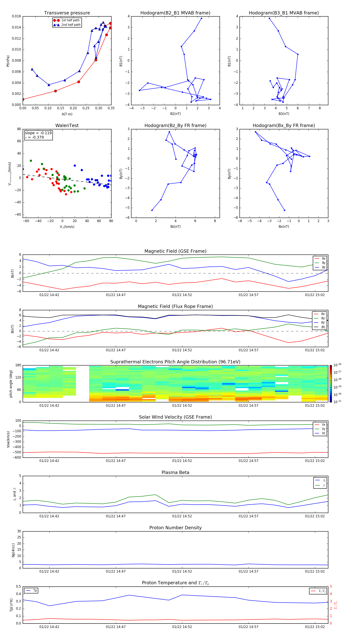Click the red "Te/Tp" right axis label
The height and width of the screenshot is (644, 351).
pyautogui.click(x=336, y=605)
